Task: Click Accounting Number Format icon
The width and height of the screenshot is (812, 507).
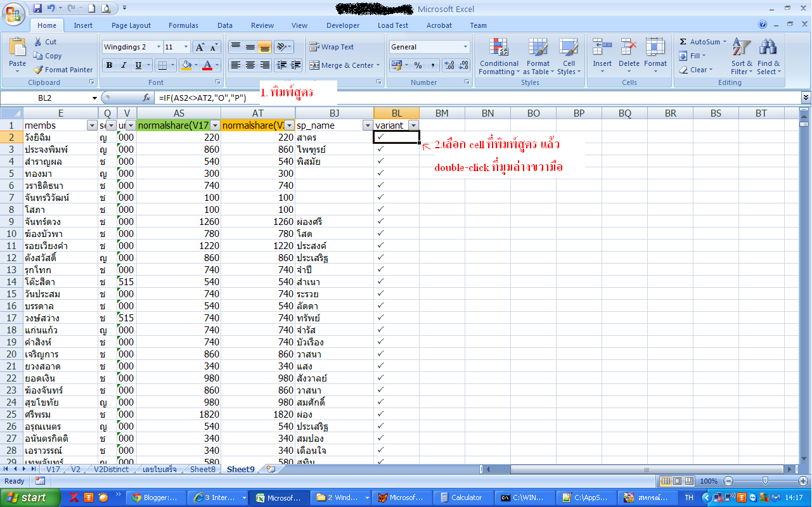Action: pyautogui.click(x=396, y=65)
